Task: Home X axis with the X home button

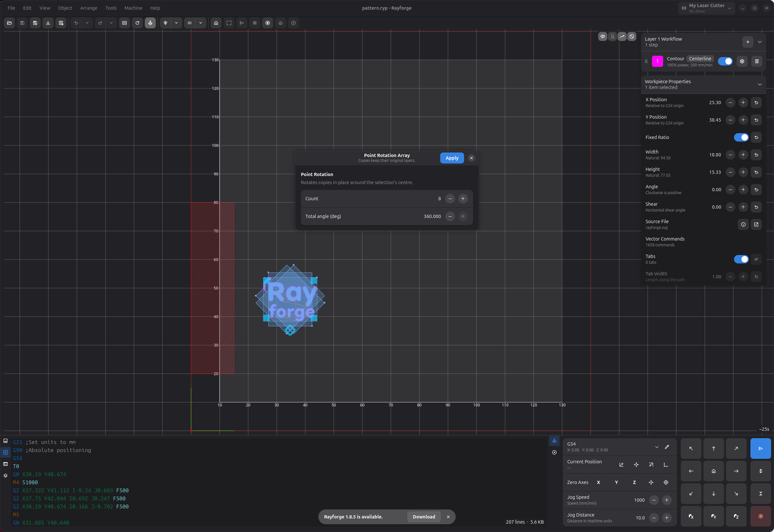Action: (x=691, y=516)
